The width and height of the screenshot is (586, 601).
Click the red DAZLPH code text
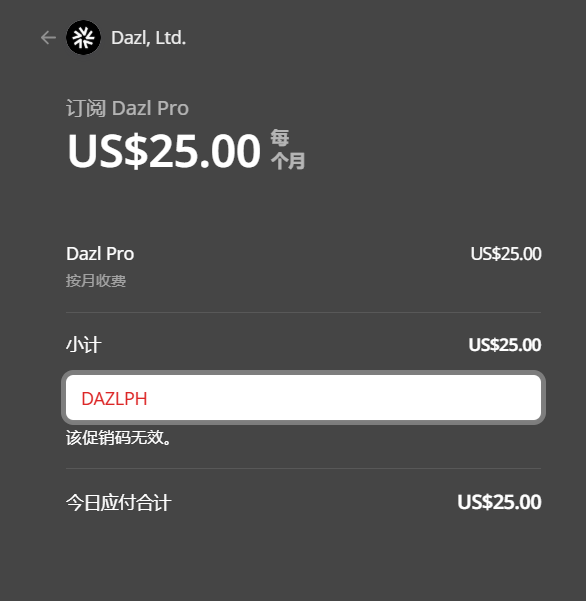[x=114, y=399]
